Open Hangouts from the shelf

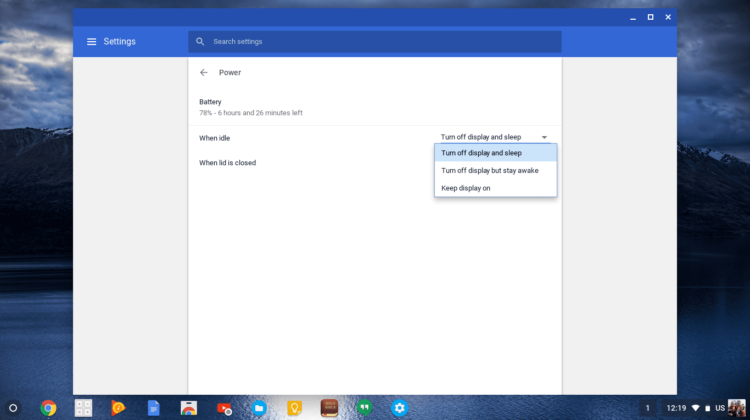point(365,407)
